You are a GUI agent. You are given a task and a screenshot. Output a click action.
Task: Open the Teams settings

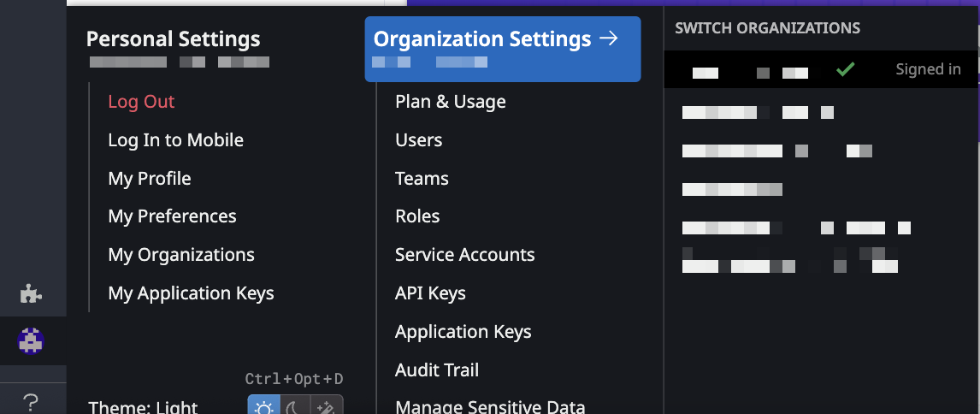(x=422, y=178)
